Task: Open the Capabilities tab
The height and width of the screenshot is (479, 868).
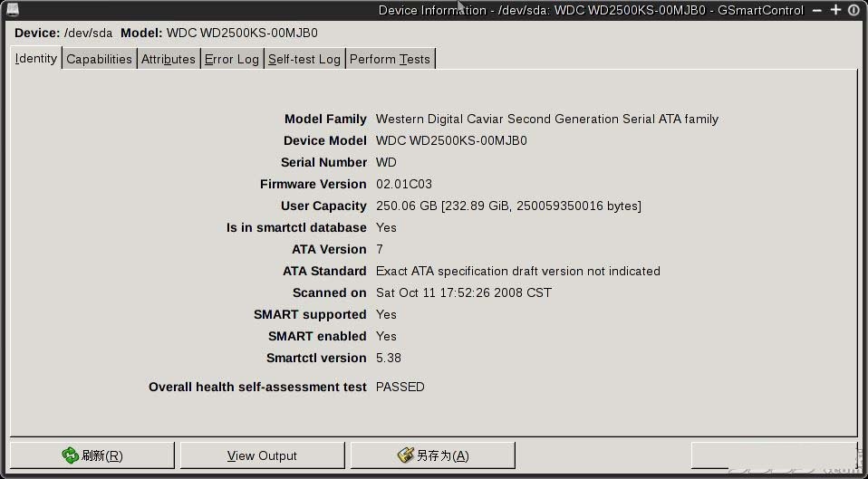Action: (x=99, y=59)
